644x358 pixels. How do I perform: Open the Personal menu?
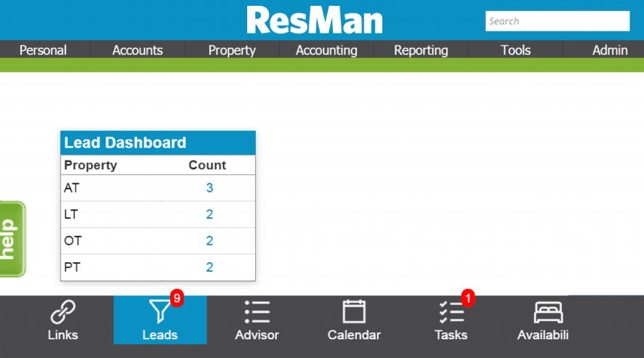(x=43, y=50)
